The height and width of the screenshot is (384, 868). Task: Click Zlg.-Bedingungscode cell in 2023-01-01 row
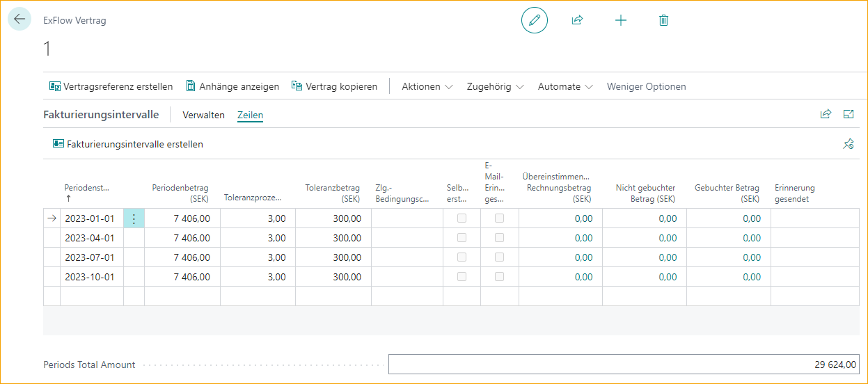(407, 218)
